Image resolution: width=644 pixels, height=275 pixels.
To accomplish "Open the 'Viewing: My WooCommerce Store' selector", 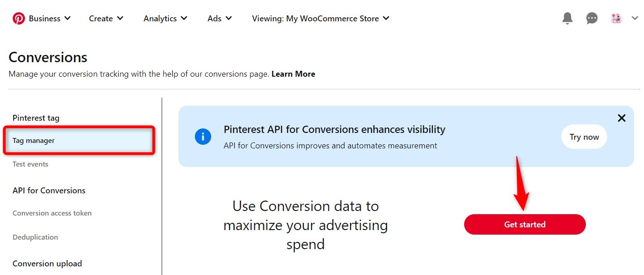I will tap(320, 18).
